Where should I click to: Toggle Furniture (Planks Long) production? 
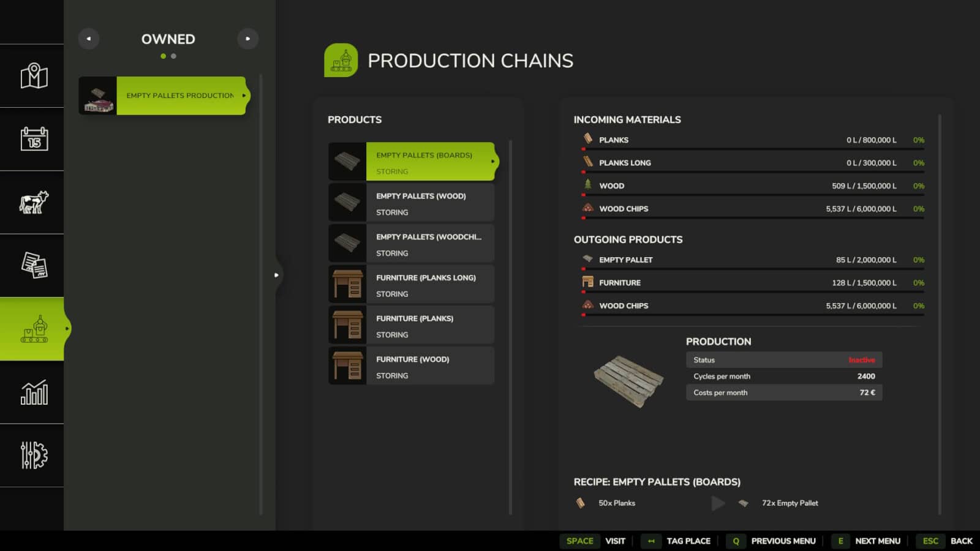tap(429, 284)
